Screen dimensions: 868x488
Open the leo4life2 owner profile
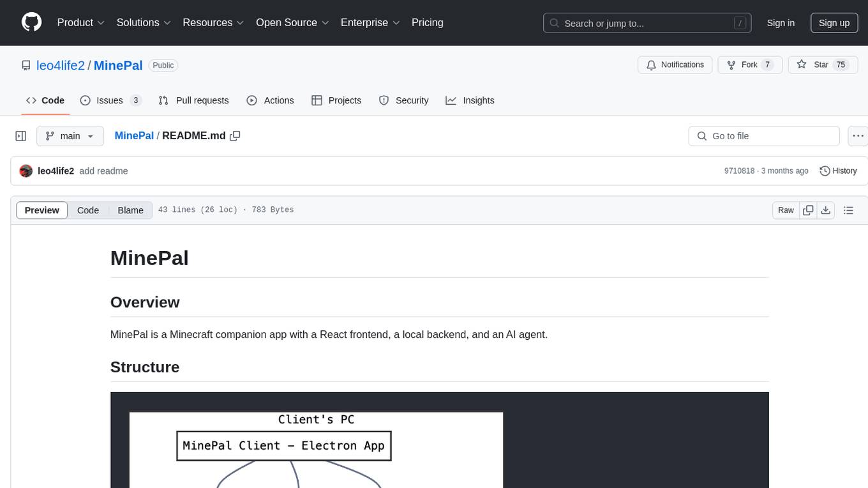61,65
